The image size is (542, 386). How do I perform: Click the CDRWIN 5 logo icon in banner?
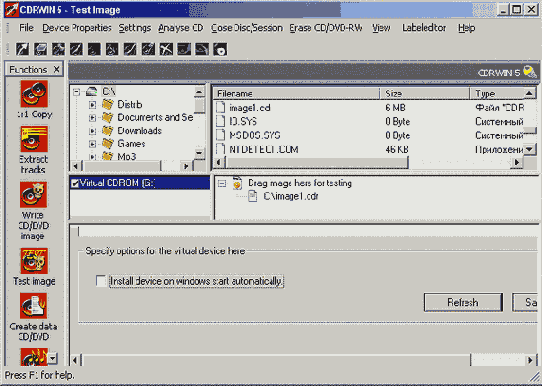[529, 72]
